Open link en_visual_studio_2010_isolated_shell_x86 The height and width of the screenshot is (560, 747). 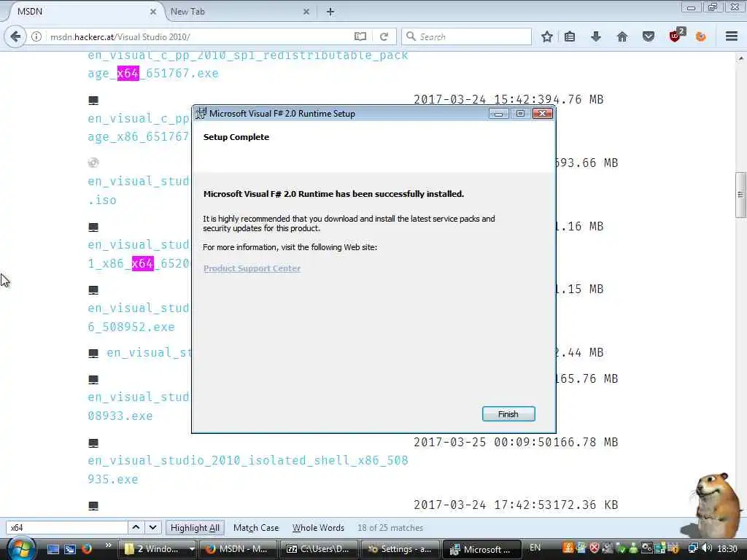point(248,470)
